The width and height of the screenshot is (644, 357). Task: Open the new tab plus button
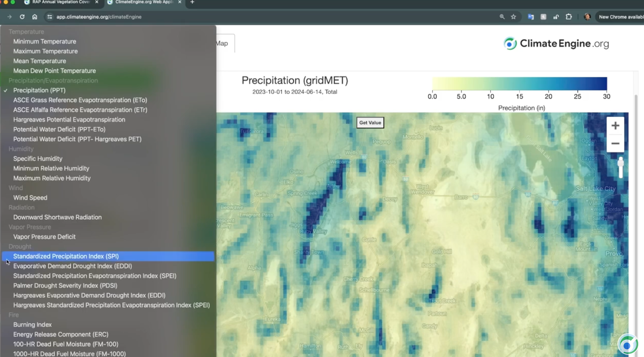click(x=192, y=2)
